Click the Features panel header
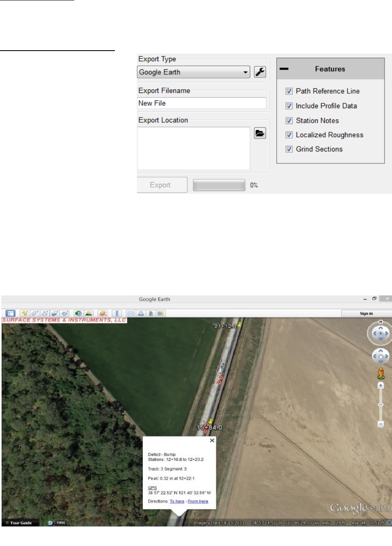The image size is (392, 546). [331, 69]
